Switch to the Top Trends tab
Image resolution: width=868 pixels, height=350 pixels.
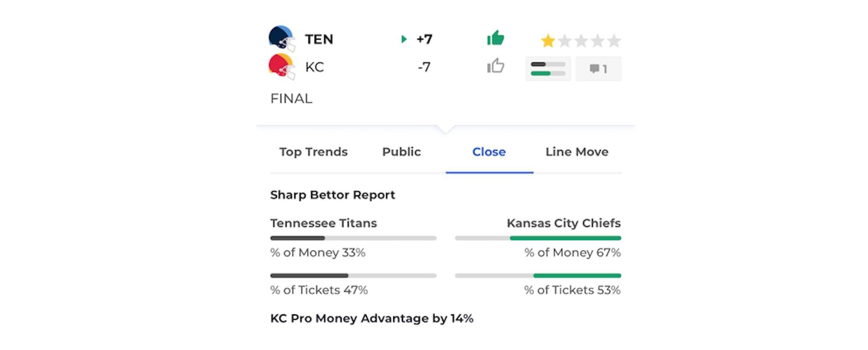pos(313,152)
